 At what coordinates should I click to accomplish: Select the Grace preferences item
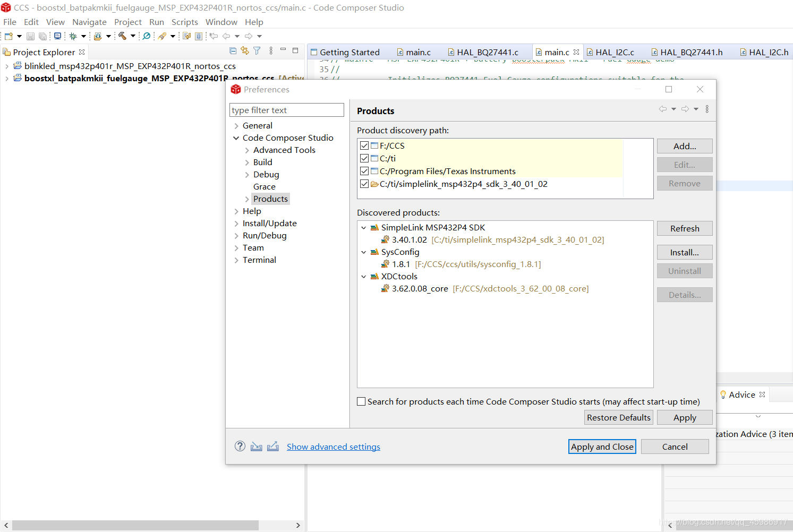265,187
